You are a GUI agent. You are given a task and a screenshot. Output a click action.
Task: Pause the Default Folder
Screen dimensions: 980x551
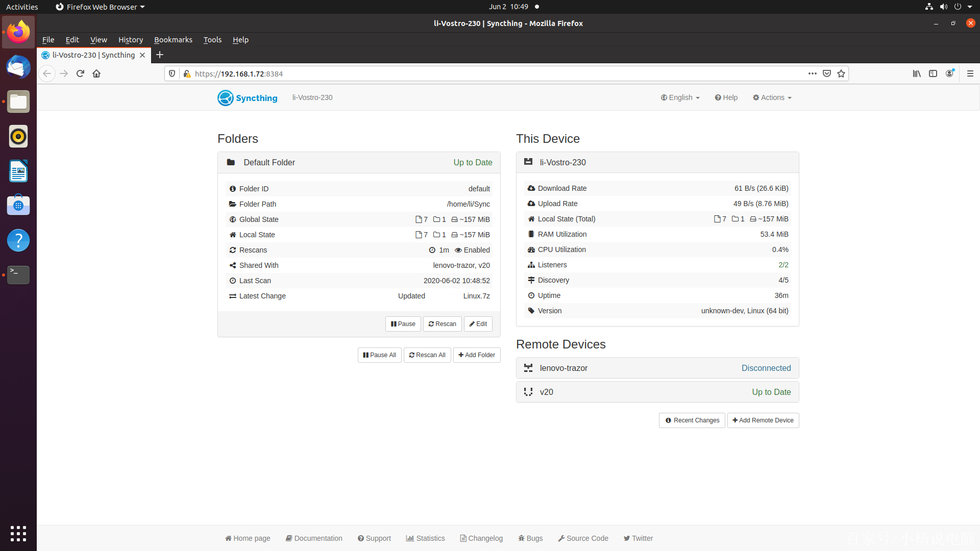pyautogui.click(x=403, y=324)
